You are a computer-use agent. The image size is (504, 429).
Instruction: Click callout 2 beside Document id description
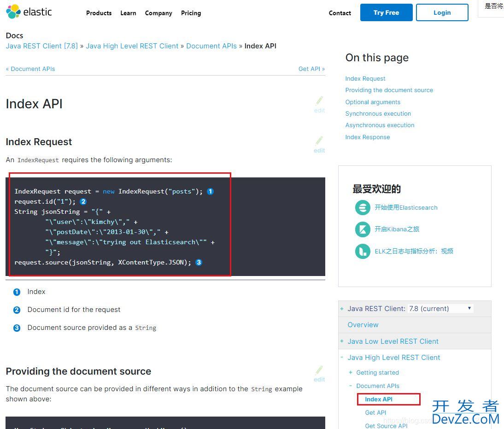pos(17,310)
